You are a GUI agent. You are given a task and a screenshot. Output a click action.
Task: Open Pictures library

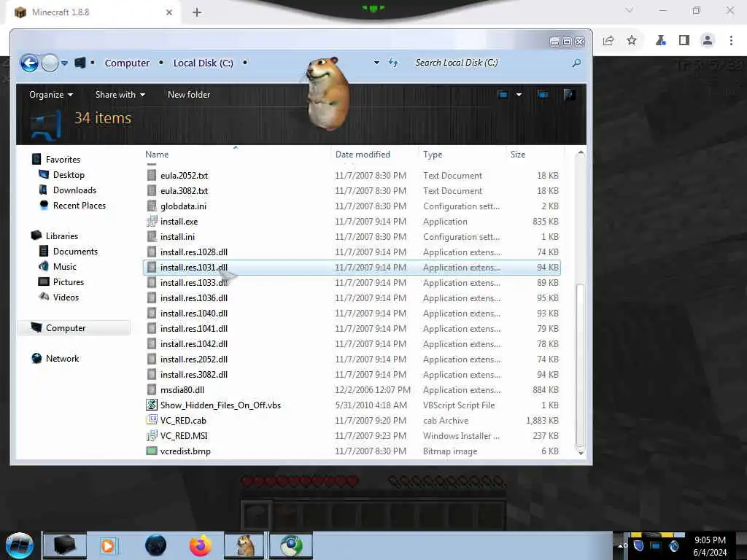pyautogui.click(x=69, y=281)
